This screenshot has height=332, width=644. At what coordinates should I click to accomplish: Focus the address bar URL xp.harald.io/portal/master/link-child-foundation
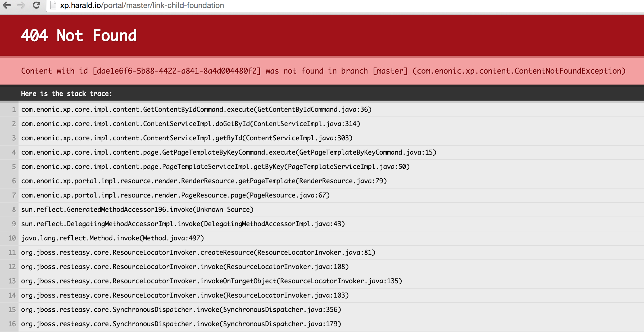(142, 5)
